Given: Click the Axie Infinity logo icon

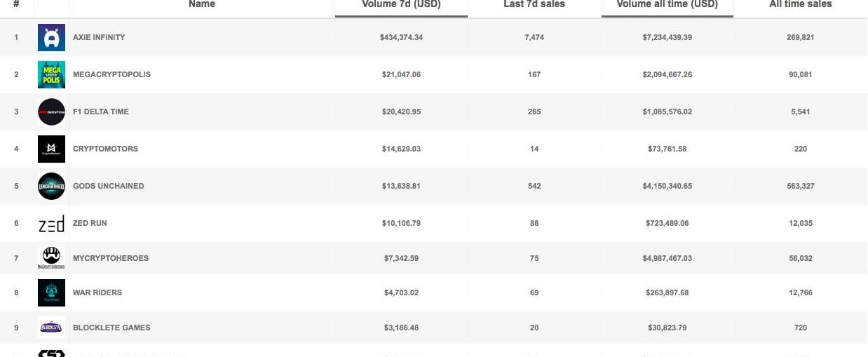Looking at the screenshot, I should 51,37.
